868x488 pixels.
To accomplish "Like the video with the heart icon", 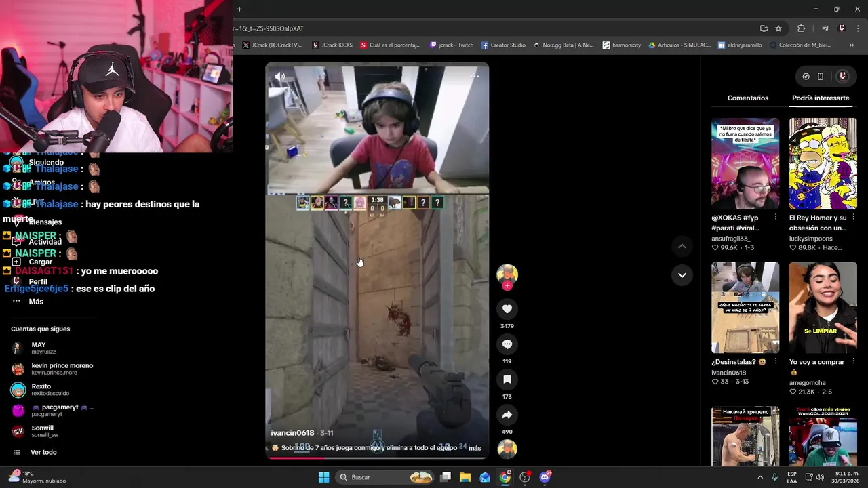I will click(507, 309).
